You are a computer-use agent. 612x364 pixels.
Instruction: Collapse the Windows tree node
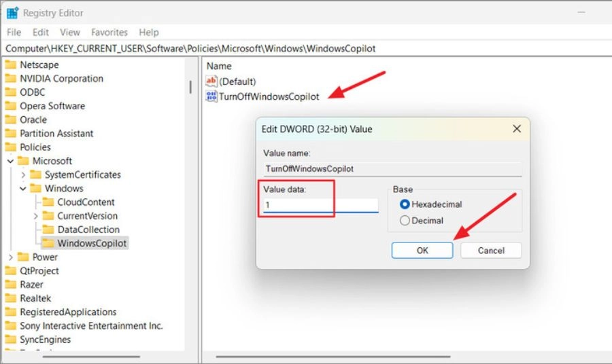(23, 189)
